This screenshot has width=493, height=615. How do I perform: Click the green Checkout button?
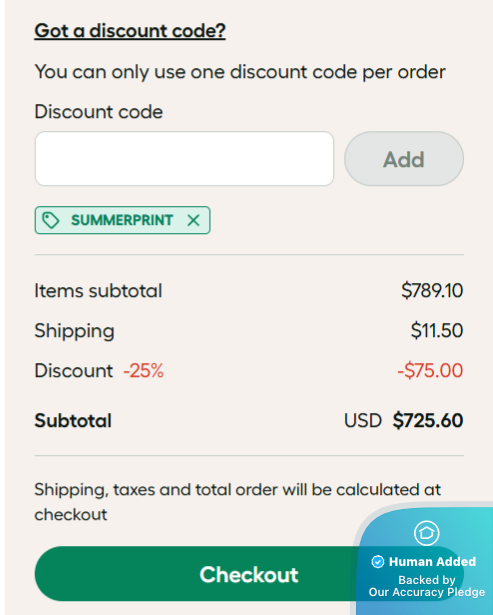tap(196, 573)
